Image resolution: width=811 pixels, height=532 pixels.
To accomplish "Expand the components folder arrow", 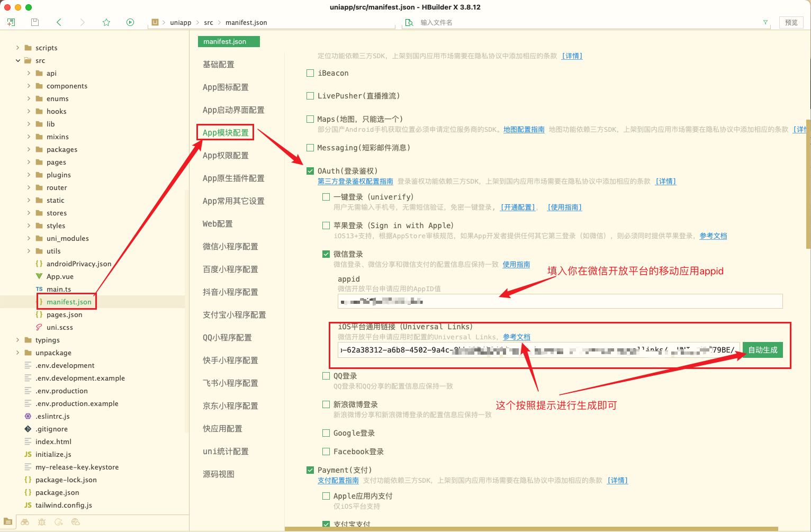I will pos(29,86).
